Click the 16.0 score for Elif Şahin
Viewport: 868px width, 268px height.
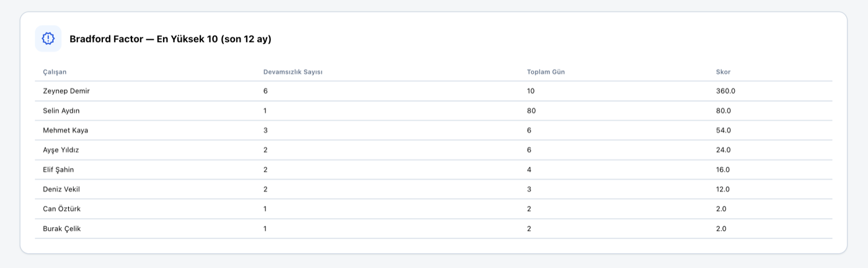tap(723, 170)
